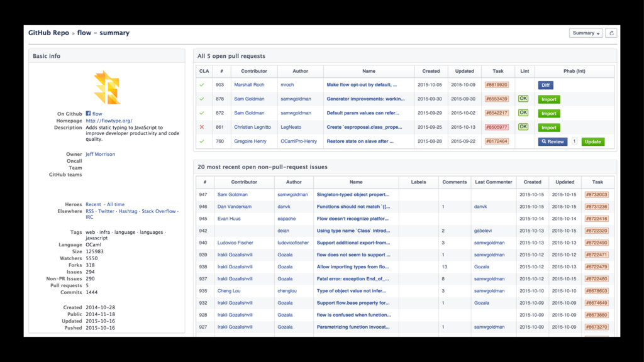This screenshot has height=362, width=644.
Task: Open homepage http://flowtype.org/
Action: tap(109, 121)
